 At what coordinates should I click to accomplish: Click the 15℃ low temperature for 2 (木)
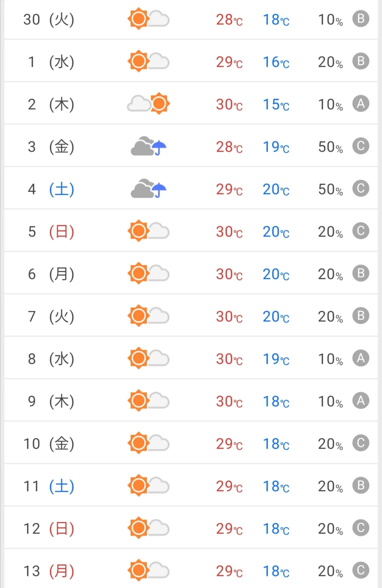tap(276, 104)
